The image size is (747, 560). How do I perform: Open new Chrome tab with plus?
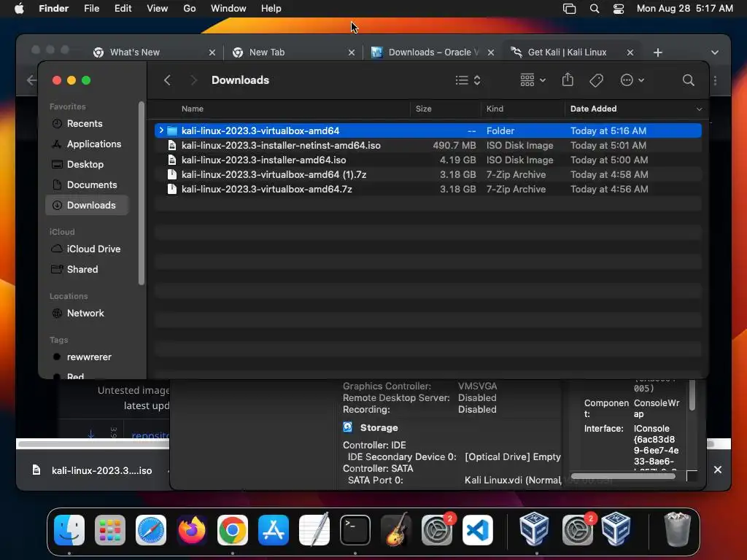(x=658, y=52)
